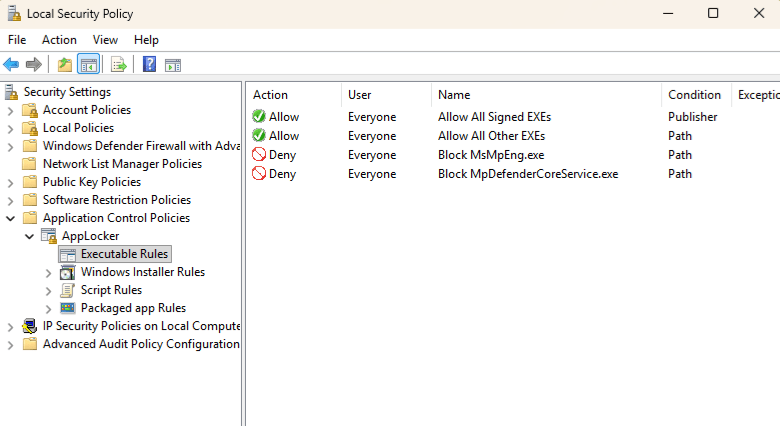Open the View menu
The image size is (780, 426).
(105, 40)
